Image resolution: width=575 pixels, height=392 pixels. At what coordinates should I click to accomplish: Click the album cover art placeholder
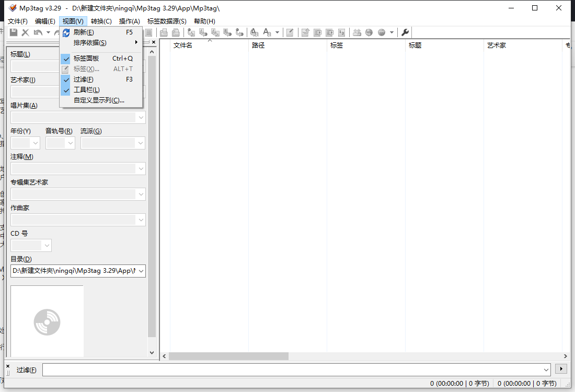(x=47, y=321)
